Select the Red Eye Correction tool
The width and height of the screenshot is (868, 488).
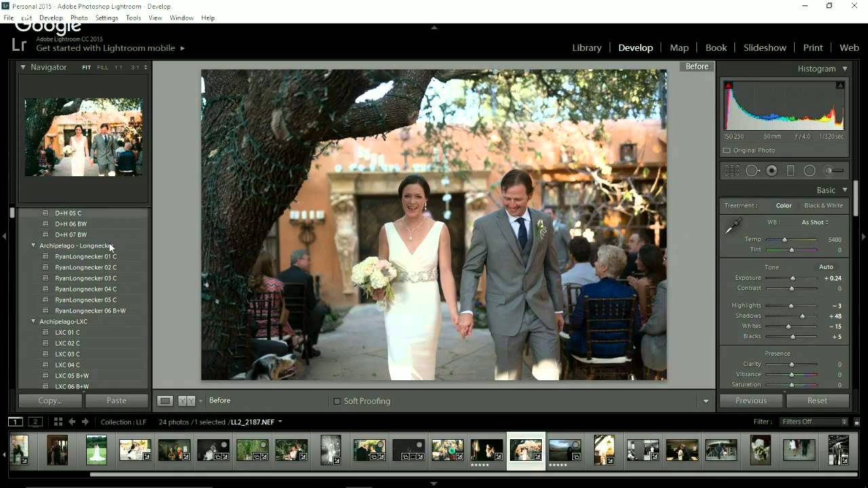coord(772,171)
